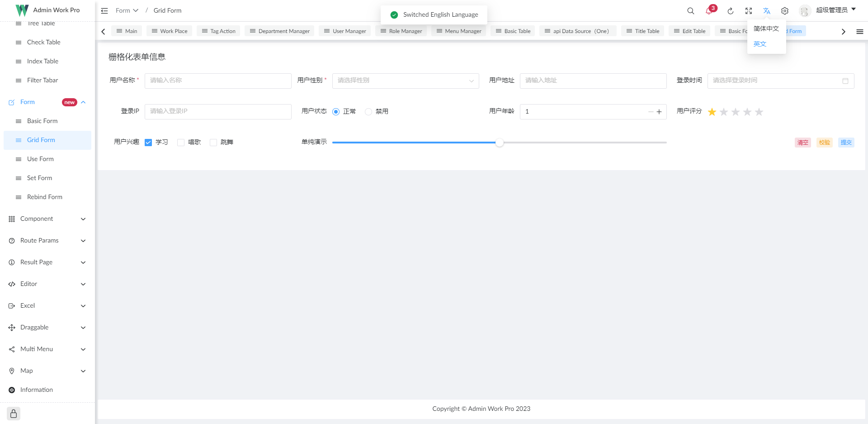Collapse the Form menu section
Image resolution: width=868 pixels, height=424 pixels.
(x=83, y=102)
